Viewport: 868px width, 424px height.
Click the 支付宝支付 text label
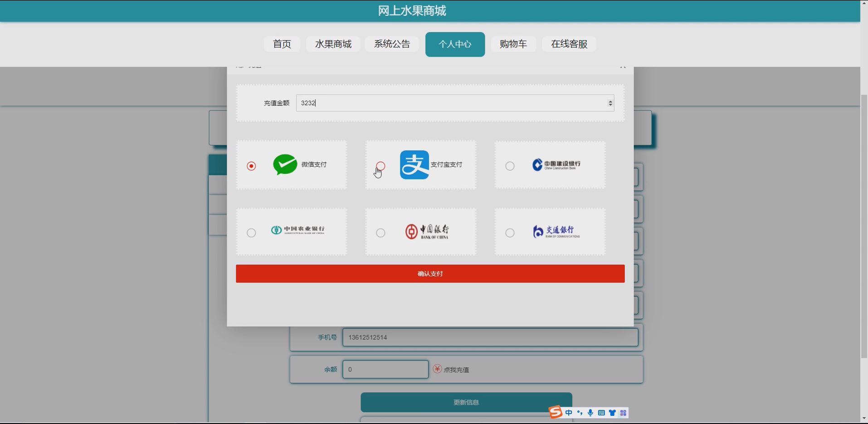[x=446, y=164]
